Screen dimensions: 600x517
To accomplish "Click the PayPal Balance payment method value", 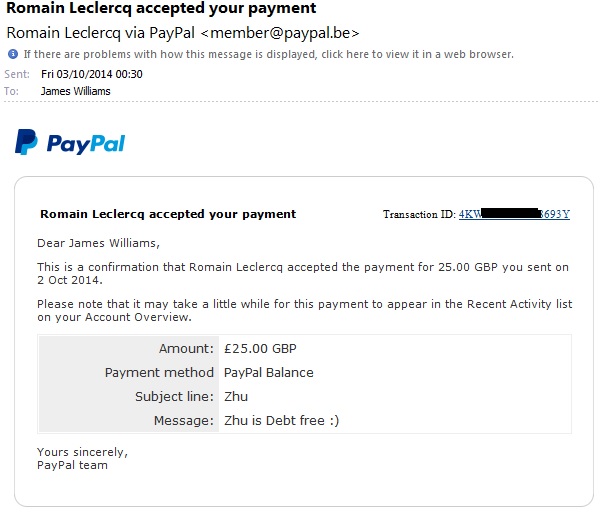I will point(268,373).
